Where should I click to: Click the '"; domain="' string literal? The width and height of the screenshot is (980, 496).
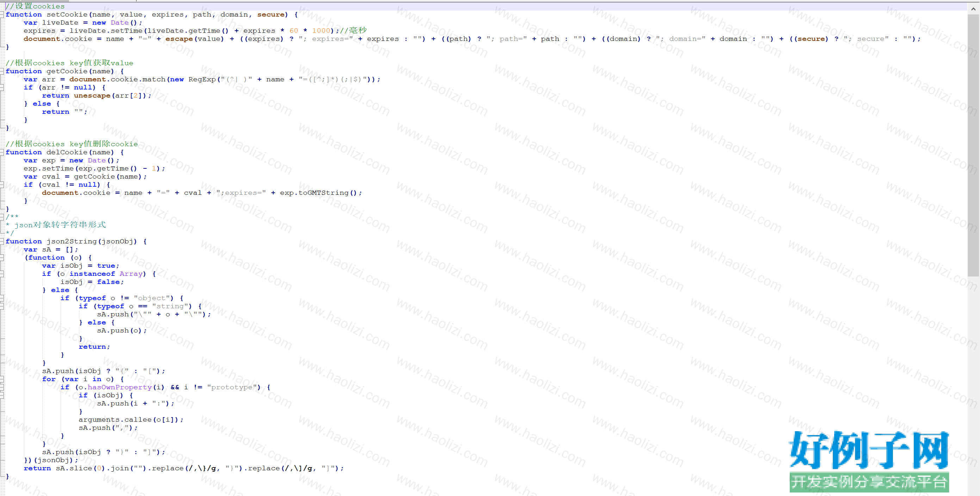(x=681, y=39)
